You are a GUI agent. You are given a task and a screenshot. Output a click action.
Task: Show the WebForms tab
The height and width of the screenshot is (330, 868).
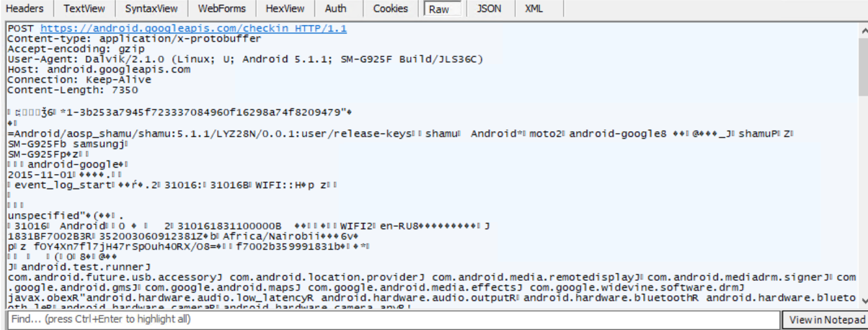point(222,9)
